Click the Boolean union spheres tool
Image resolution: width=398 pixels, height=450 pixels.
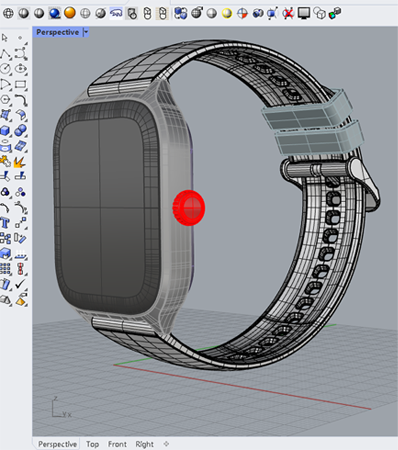pos(21,130)
